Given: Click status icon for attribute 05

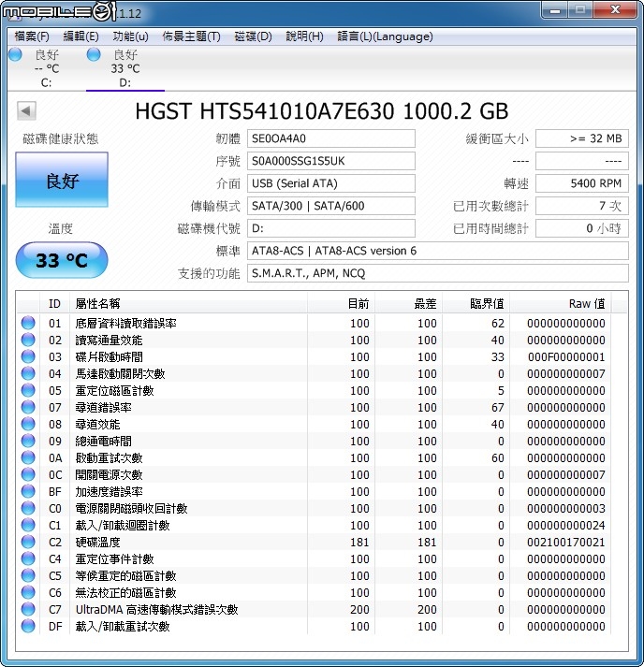Looking at the screenshot, I should pyautogui.click(x=28, y=390).
